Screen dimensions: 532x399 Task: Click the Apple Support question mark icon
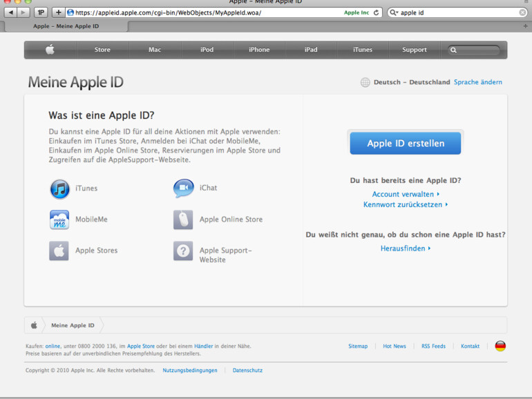[183, 251]
